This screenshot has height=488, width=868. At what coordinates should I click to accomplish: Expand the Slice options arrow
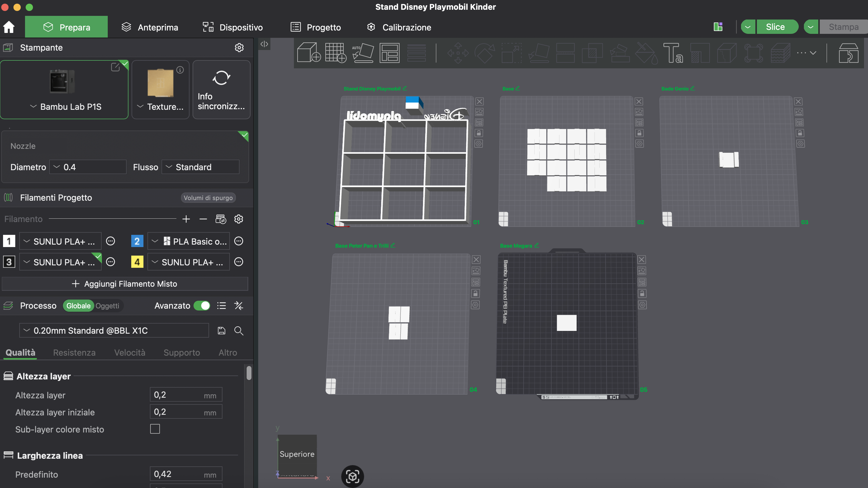[x=748, y=27]
